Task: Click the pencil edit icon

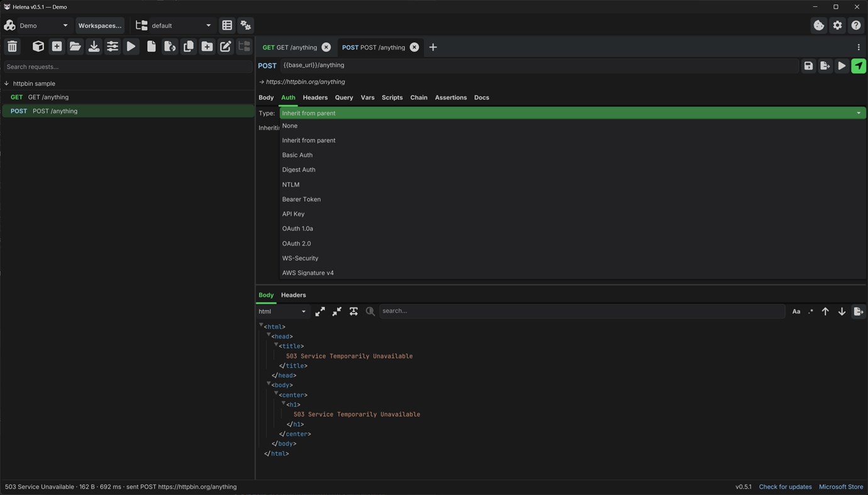Action: pyautogui.click(x=225, y=47)
